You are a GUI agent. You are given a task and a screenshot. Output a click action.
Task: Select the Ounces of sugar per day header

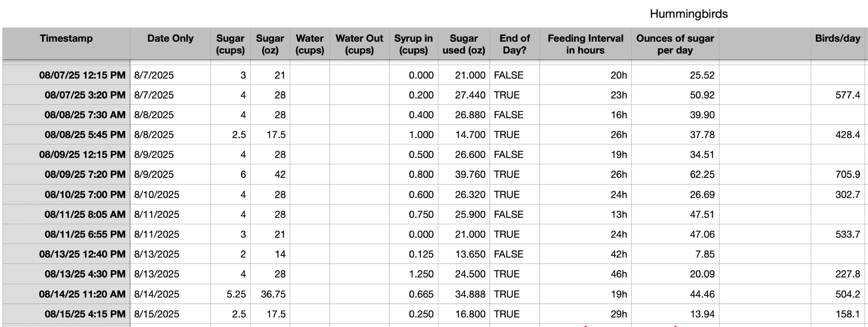[x=675, y=44]
